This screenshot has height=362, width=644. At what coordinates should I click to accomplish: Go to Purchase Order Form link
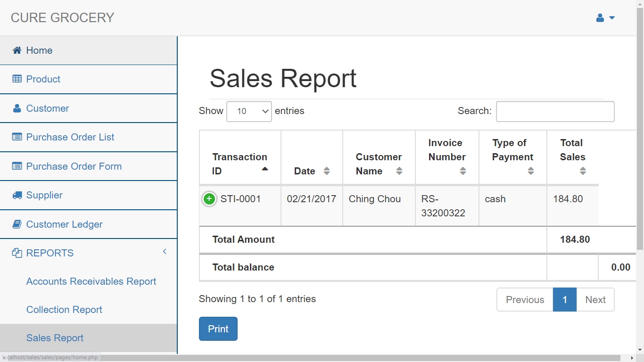[x=74, y=166]
